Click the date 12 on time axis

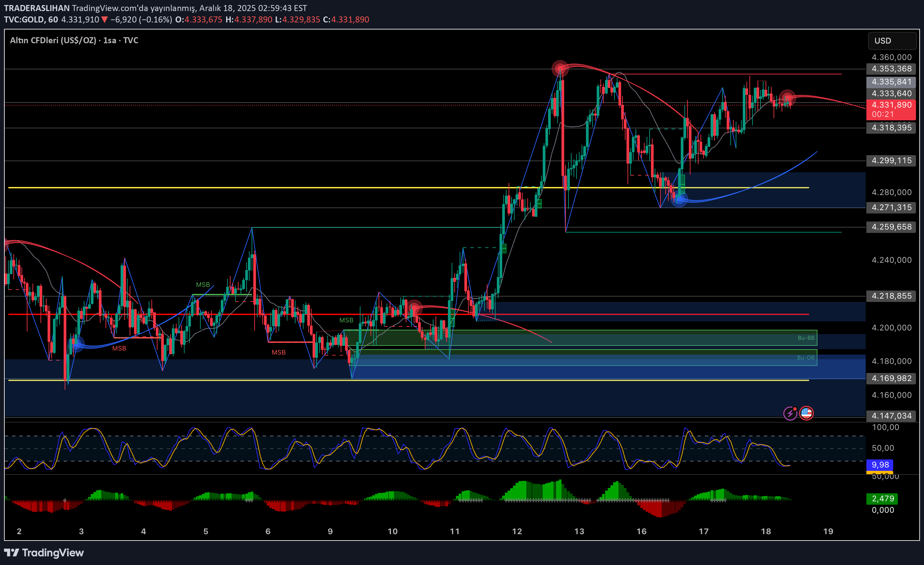point(517,531)
